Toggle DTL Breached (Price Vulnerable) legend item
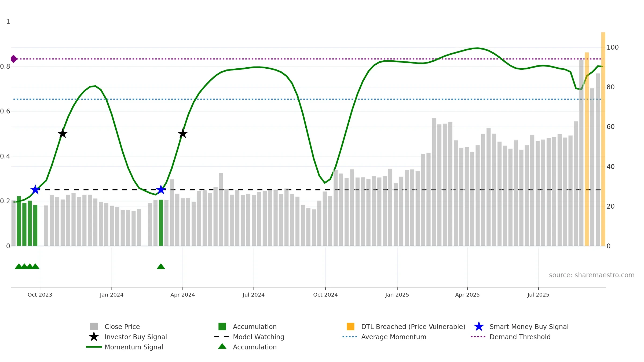 tap(413, 327)
